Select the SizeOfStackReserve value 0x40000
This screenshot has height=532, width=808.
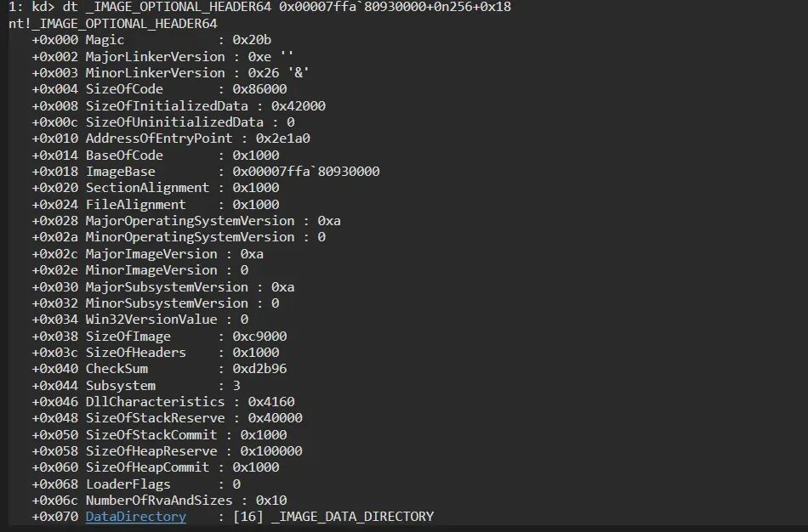[276, 418]
